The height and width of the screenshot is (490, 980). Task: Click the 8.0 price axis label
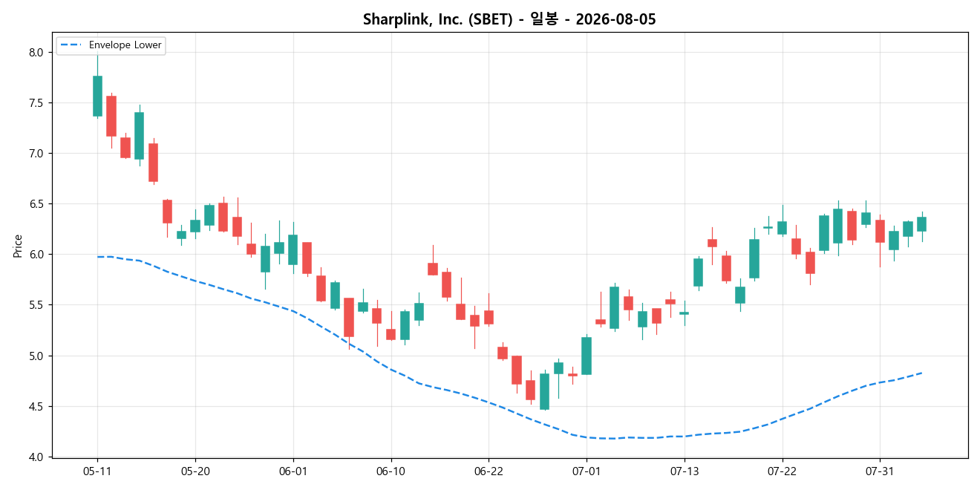pos(38,52)
